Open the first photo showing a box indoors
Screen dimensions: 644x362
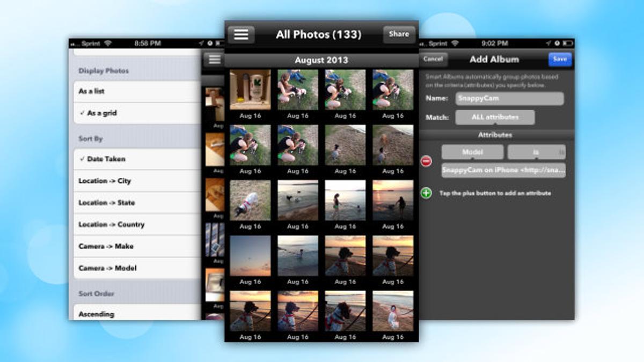250,90
